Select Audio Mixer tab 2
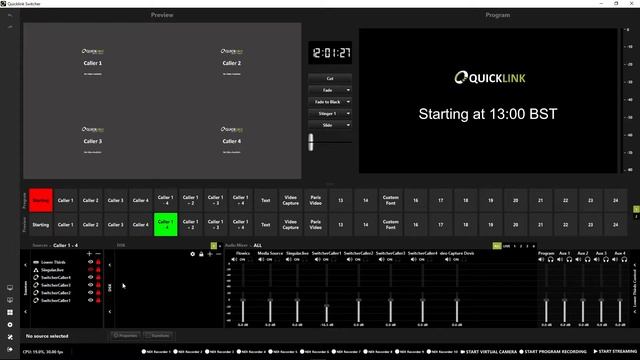 [521, 246]
